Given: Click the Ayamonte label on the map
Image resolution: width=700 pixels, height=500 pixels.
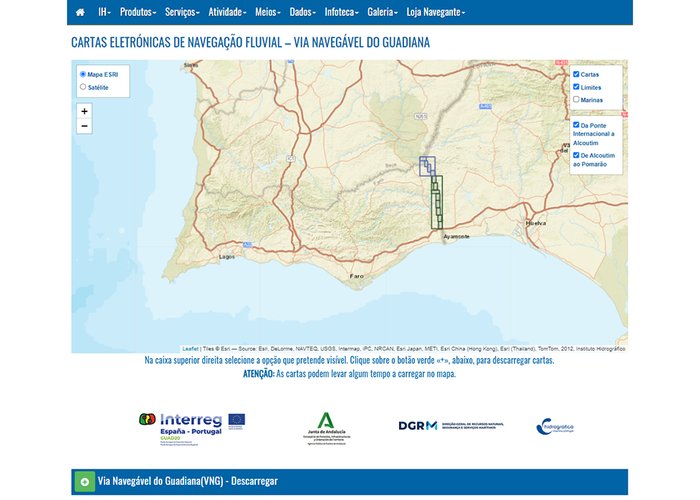Looking at the screenshot, I should 456,236.
